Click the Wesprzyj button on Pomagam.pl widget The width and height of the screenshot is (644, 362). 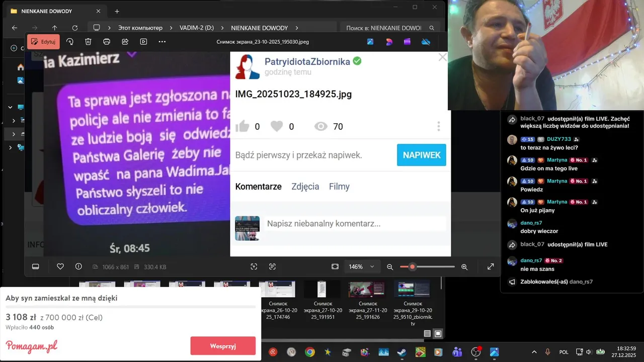(223, 346)
